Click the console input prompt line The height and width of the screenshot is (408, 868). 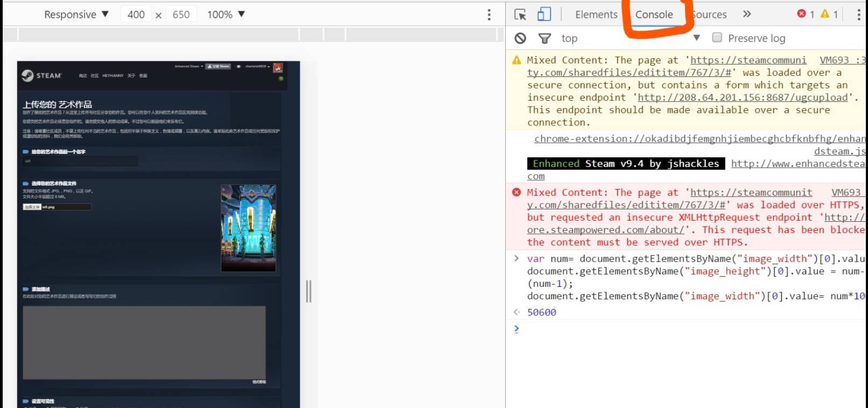pyautogui.click(x=689, y=329)
